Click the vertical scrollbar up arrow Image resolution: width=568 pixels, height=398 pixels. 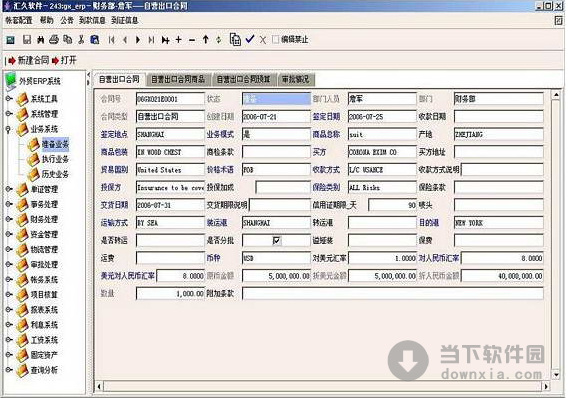pyautogui.click(x=556, y=95)
